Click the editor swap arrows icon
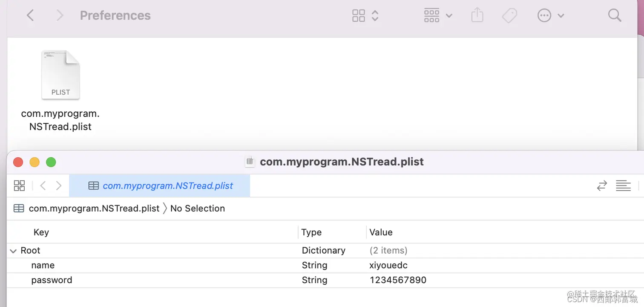The width and height of the screenshot is (644, 307). [x=602, y=185]
